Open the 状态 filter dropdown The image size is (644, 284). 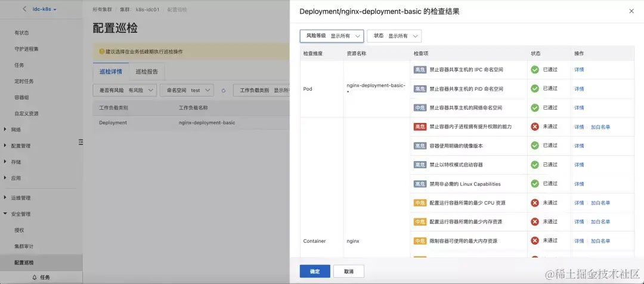point(394,36)
